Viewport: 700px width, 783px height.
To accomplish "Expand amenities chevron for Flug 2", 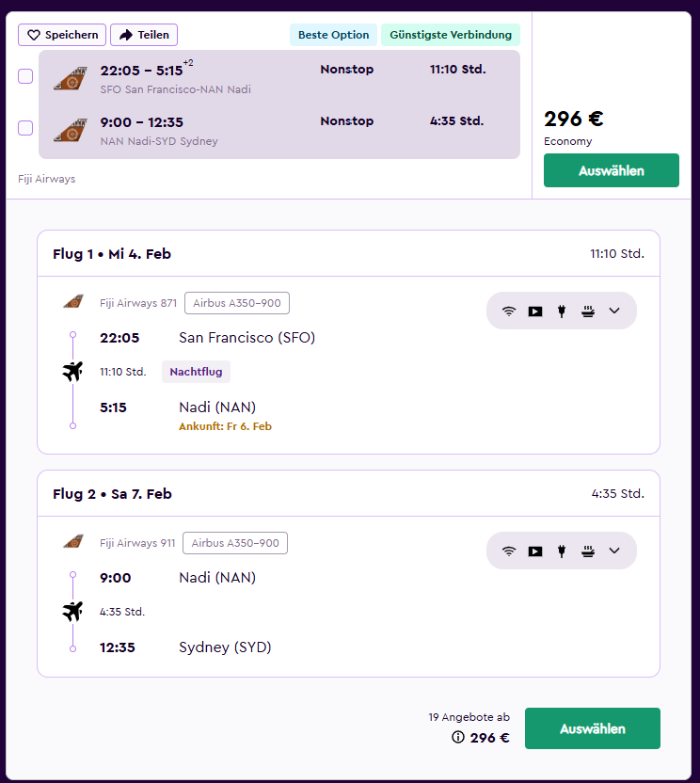I will pos(614,551).
